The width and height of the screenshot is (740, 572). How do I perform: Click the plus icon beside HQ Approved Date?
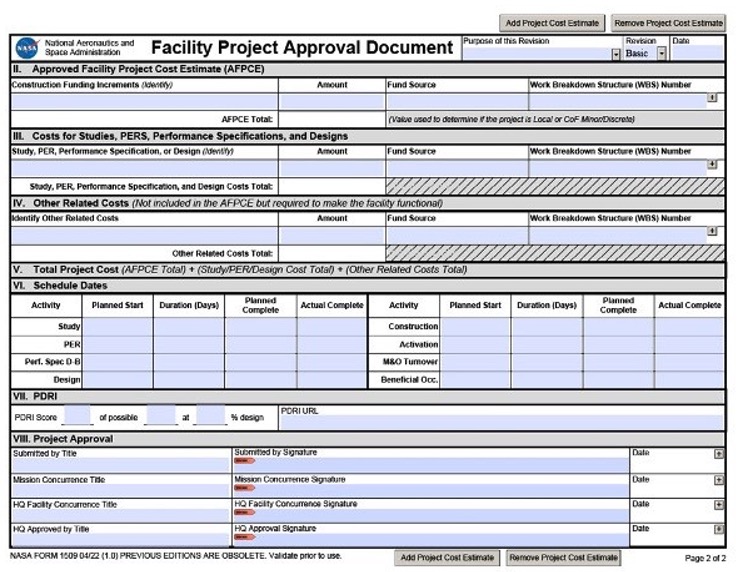point(718,529)
